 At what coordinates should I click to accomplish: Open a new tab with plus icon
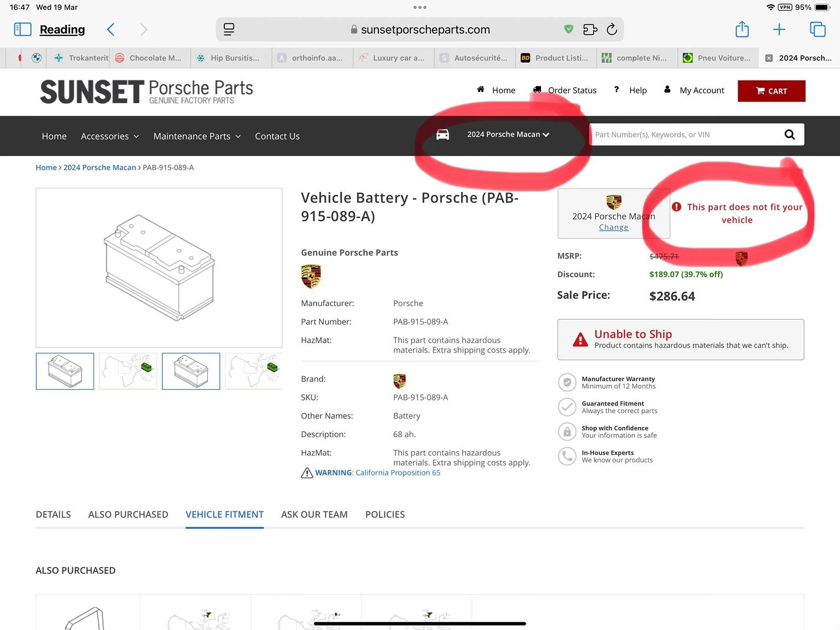coord(779,30)
